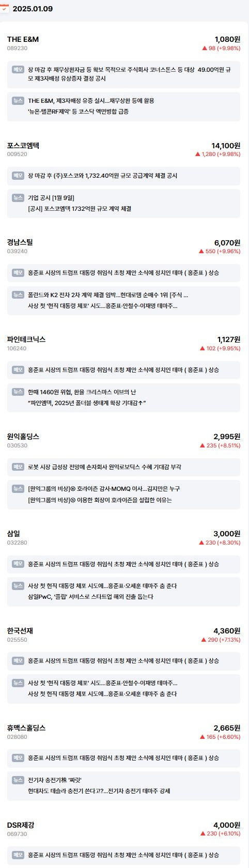Viewport: 249px width, 868px height.
Task: Open news '뉴온·텔콘RF제약 등 코스닥 액면병합 급증'
Action: click(79, 112)
